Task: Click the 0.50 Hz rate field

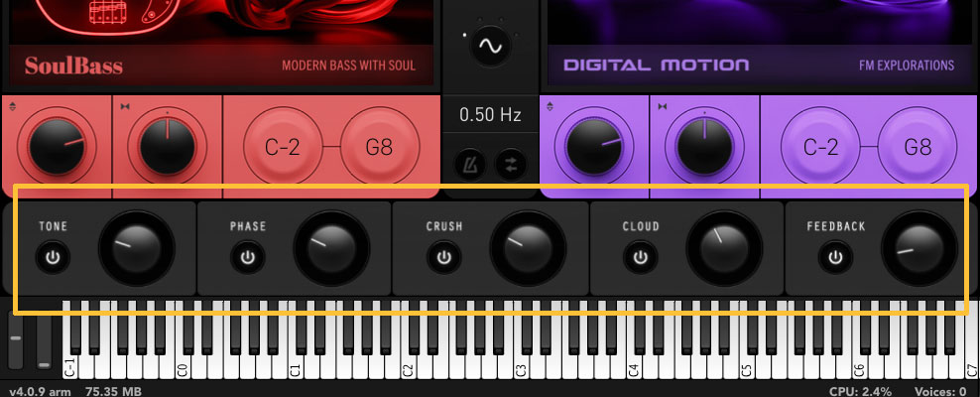Action: (490, 114)
